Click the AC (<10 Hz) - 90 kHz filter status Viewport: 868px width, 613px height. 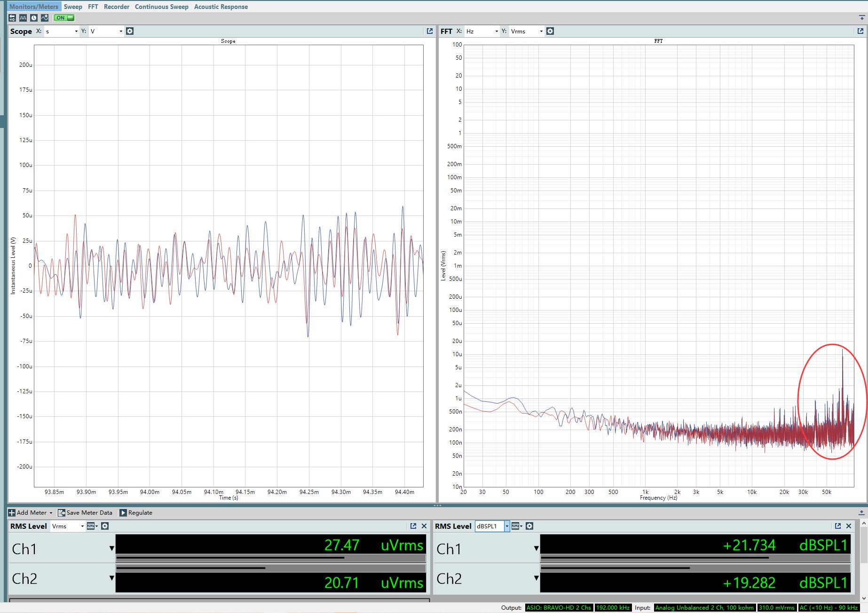pos(829,607)
